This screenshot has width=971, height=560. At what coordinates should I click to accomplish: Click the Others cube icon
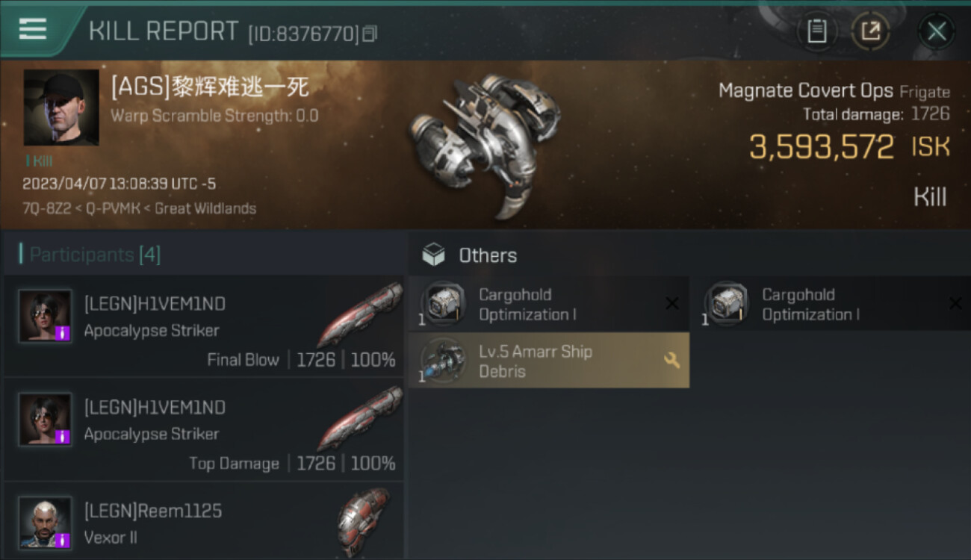coord(433,255)
